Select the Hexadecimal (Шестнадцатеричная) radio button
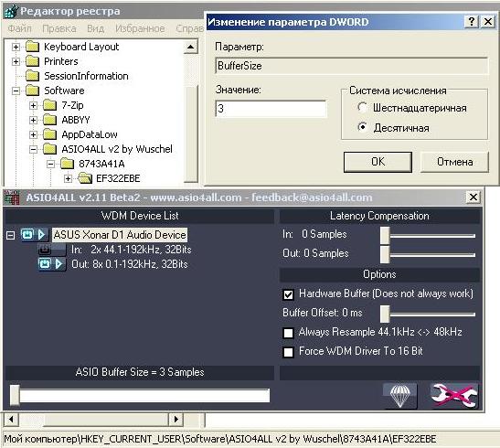Viewport: 500px width, 448px height. point(362,108)
